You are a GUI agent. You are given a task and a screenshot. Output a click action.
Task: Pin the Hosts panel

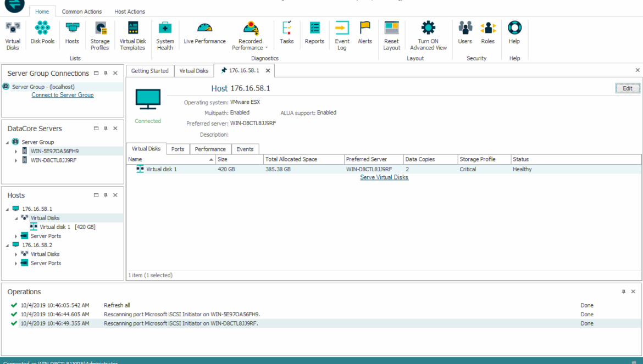point(106,195)
